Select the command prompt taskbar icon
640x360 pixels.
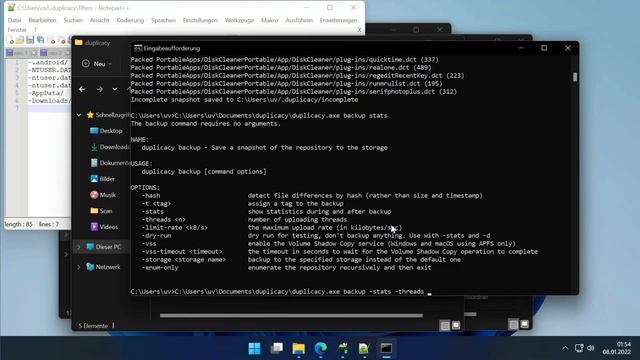[x=386, y=349]
